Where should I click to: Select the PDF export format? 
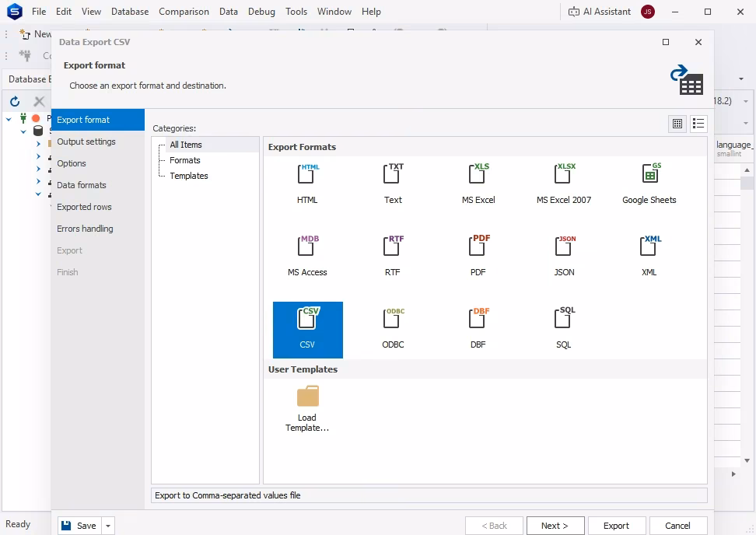tap(478, 257)
